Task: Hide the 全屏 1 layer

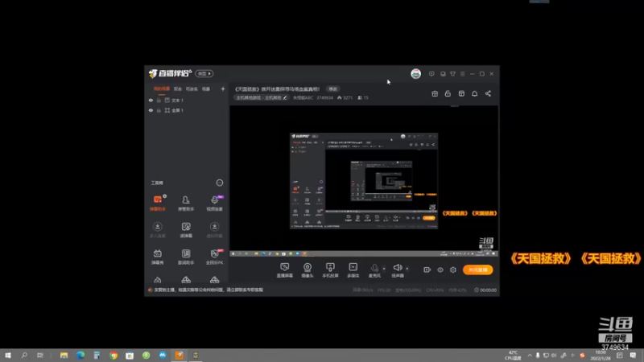Action: [x=151, y=110]
